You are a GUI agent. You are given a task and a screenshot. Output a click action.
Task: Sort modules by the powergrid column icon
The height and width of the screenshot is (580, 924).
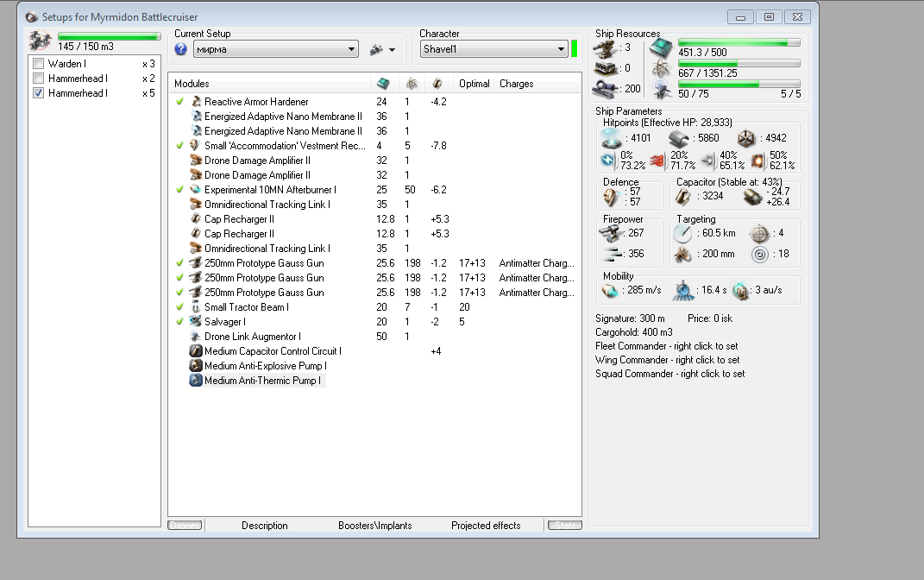412,84
